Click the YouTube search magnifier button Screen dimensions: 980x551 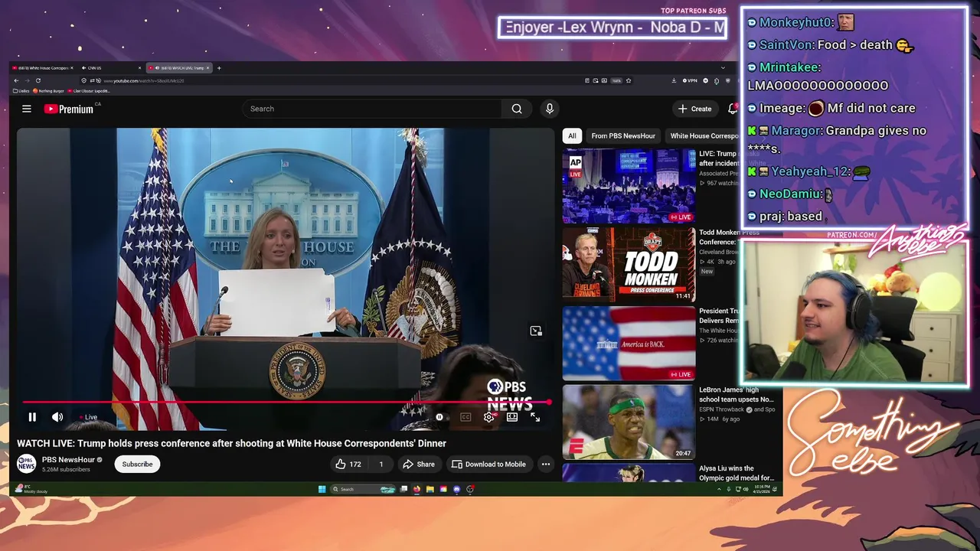[x=517, y=109]
